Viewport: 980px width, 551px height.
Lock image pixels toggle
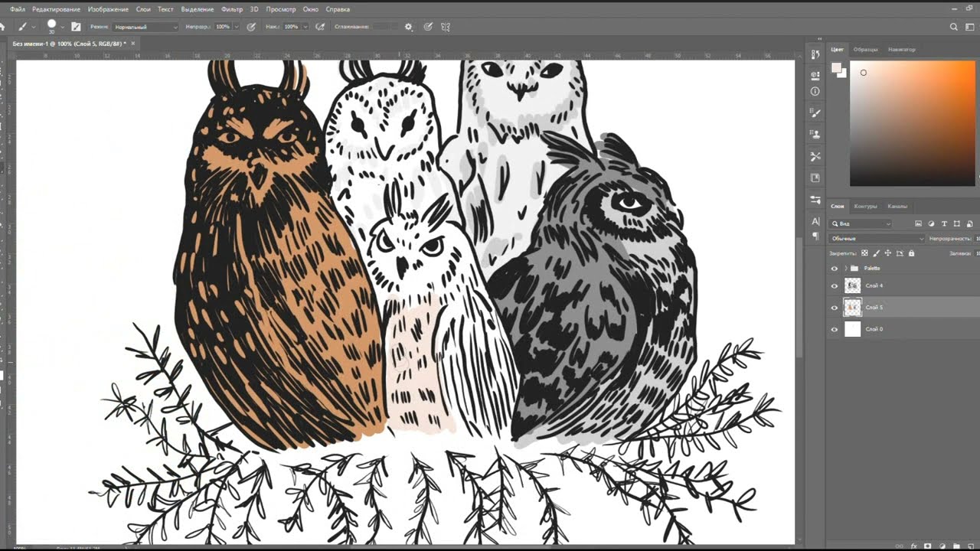tap(876, 253)
